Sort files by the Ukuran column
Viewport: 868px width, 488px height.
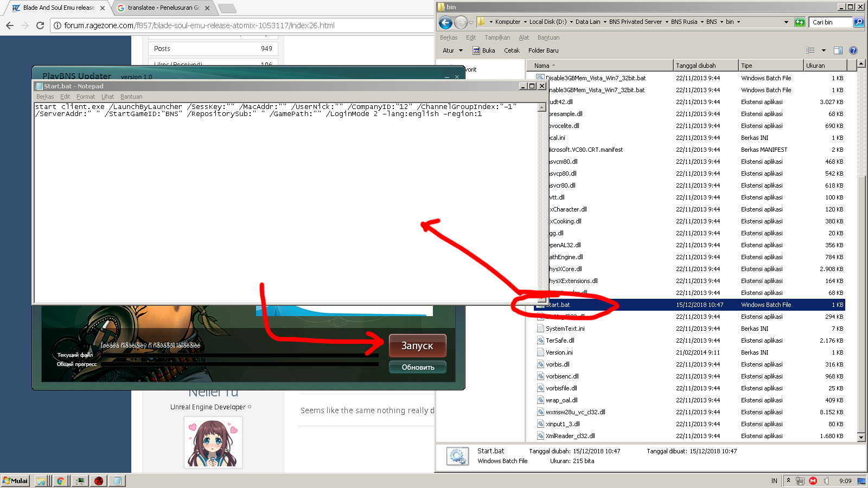pyautogui.click(x=824, y=66)
